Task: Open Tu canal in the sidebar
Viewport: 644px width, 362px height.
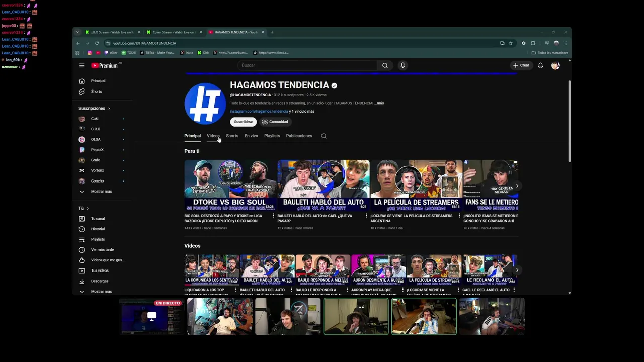Action: tap(98, 219)
